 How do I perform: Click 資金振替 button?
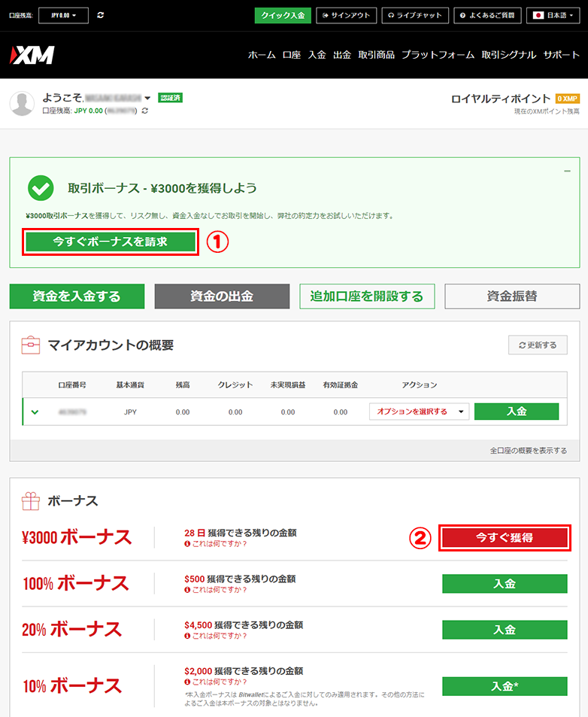[x=512, y=296]
